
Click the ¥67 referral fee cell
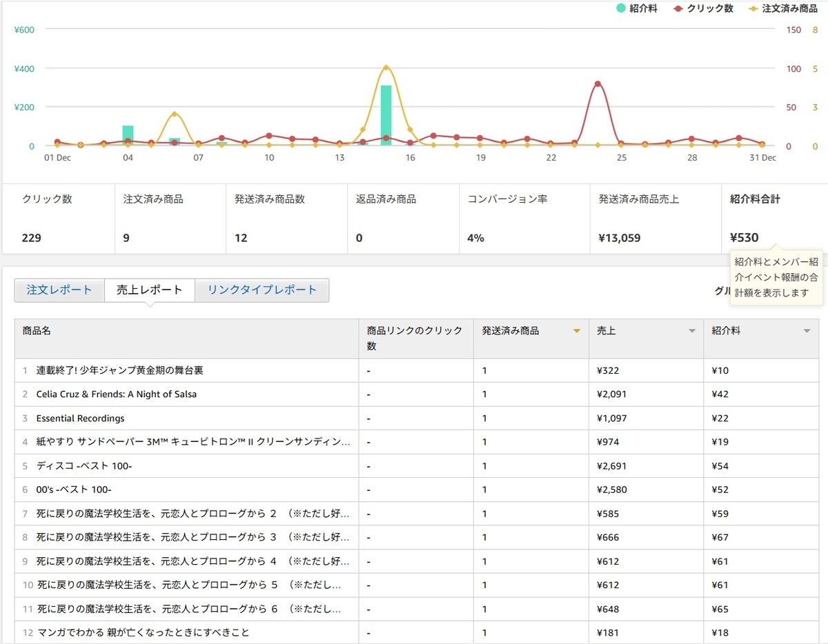(x=761, y=537)
